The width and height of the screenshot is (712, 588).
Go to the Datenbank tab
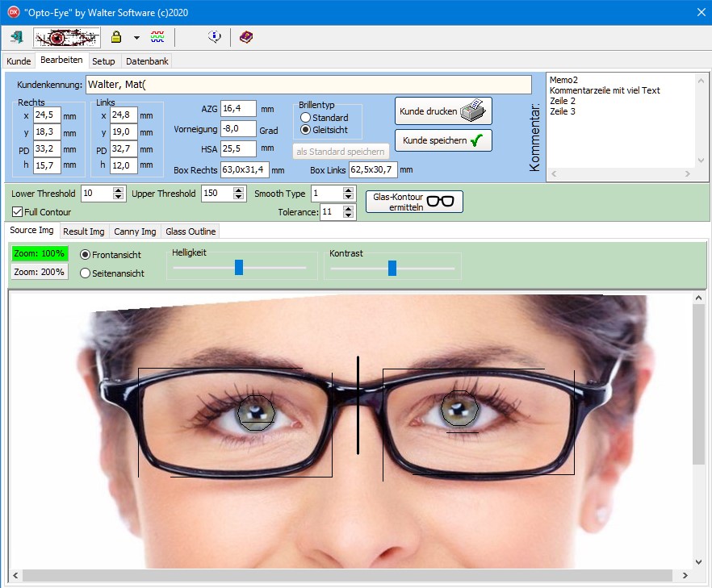[147, 61]
